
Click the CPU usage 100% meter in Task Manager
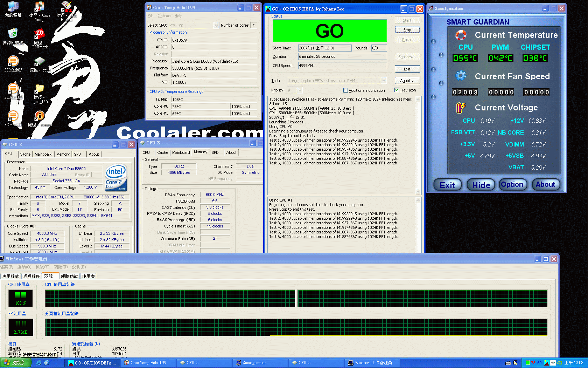[x=20, y=298]
